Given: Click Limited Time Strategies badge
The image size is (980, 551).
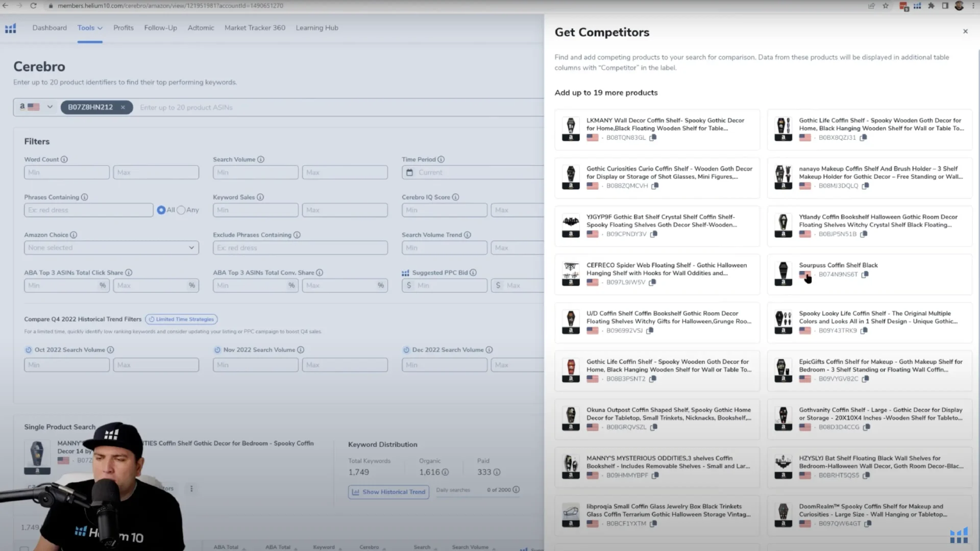Looking at the screenshot, I should click(181, 319).
